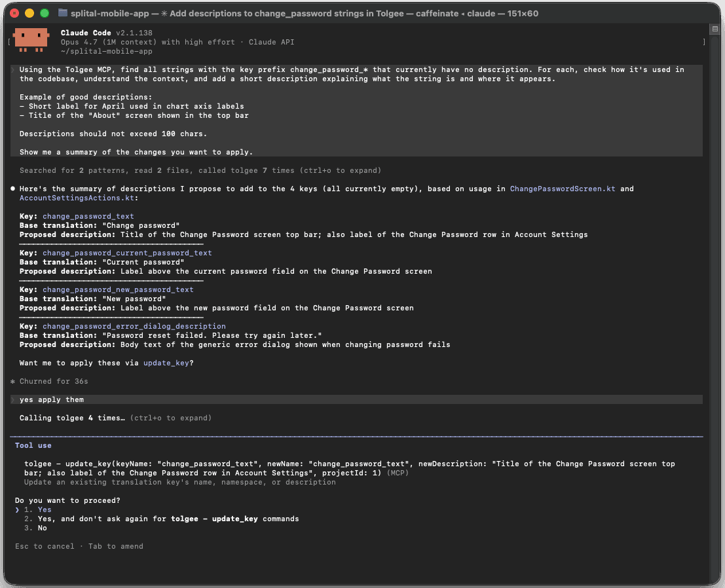Viewport: 725px width, 588px height.
Task: Click the change_password_text key name
Action: coord(88,216)
